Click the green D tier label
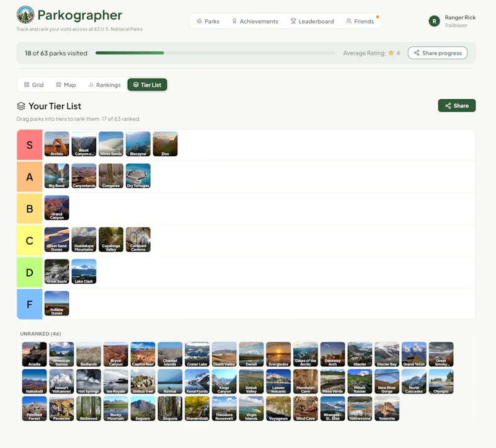Image resolution: width=496 pixels, height=448 pixels. click(x=29, y=273)
